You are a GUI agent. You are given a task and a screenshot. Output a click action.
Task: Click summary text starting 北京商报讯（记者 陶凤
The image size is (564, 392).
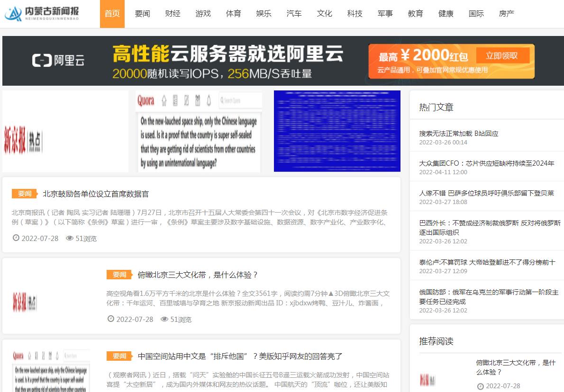click(x=200, y=217)
